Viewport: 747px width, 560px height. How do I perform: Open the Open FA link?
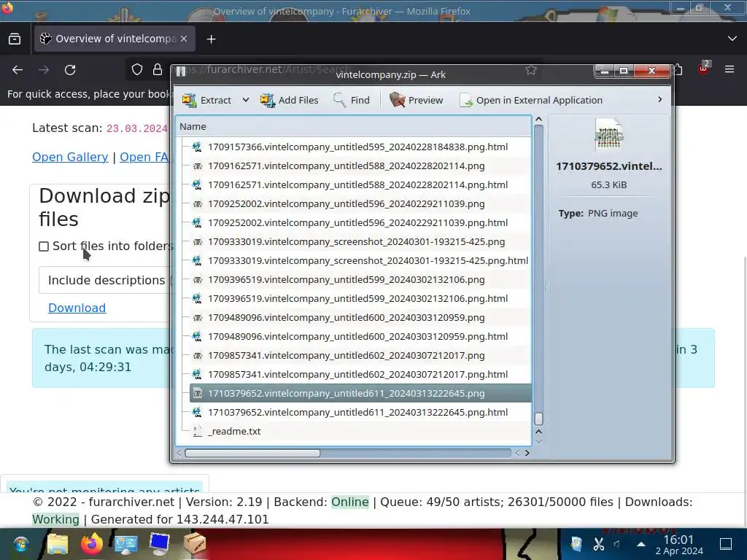click(x=144, y=157)
